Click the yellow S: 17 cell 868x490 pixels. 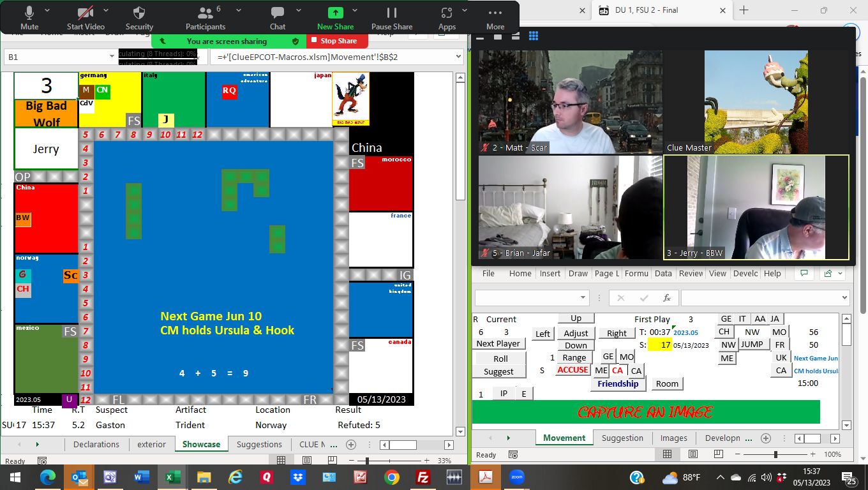coord(661,345)
